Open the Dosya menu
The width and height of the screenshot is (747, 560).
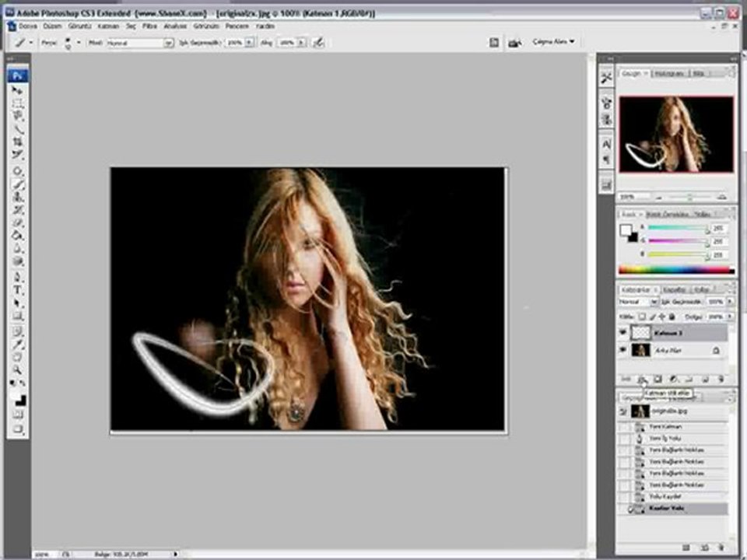28,26
